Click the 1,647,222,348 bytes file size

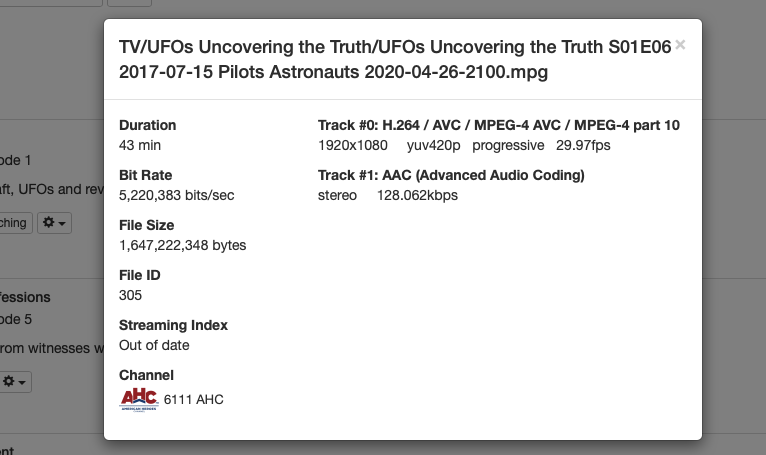[x=182, y=245]
